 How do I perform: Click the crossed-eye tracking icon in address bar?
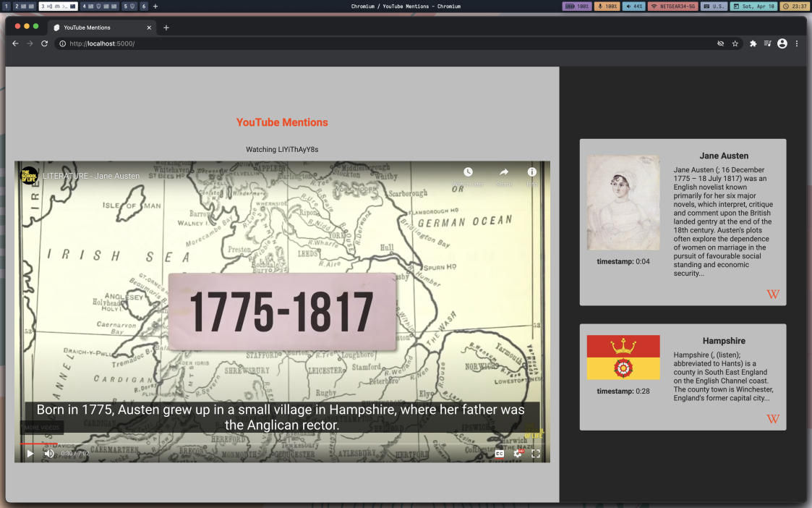click(x=720, y=43)
